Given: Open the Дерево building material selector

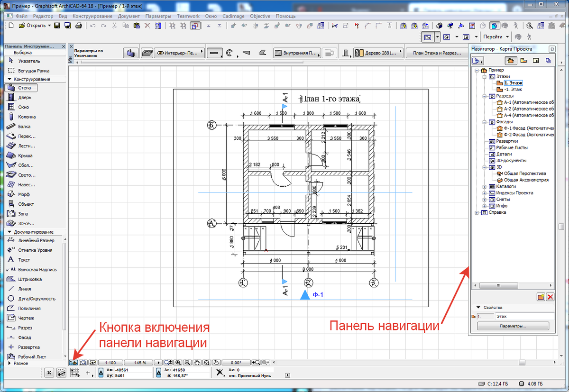Looking at the screenshot, I should point(378,53).
